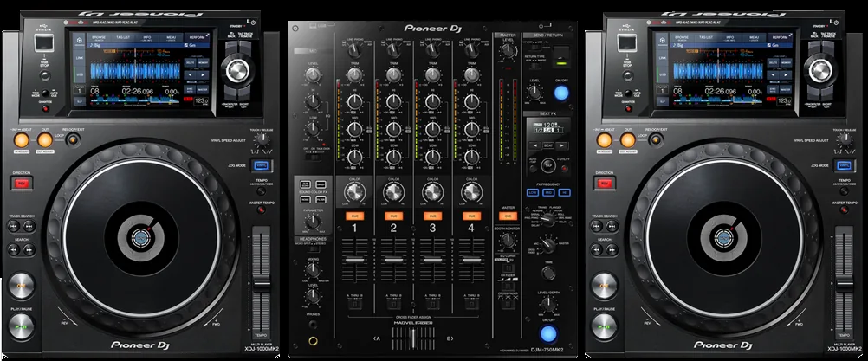The height and width of the screenshot is (361, 868).
Task: Select the FX Frequency HI button
Action: point(564,192)
